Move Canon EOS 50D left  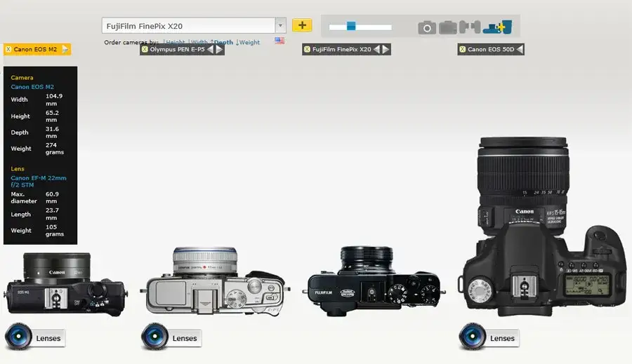(x=519, y=50)
